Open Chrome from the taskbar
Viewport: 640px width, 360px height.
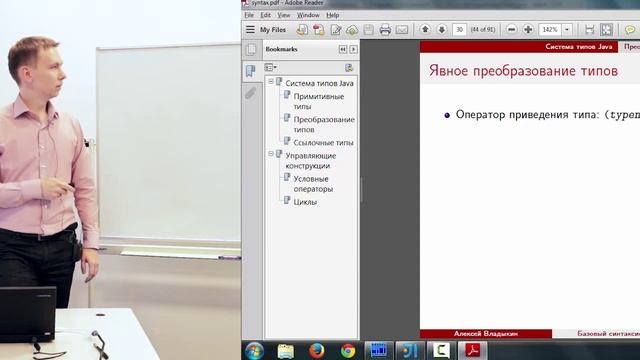(x=348, y=351)
